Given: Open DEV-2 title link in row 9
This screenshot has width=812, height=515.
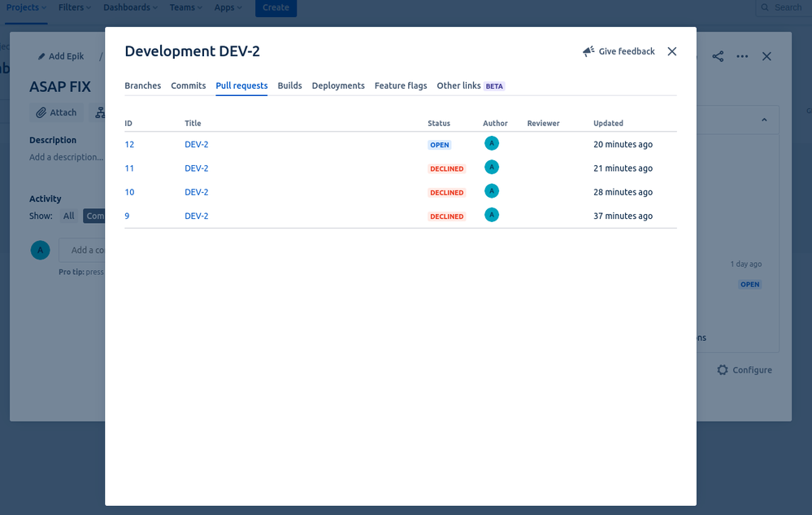Looking at the screenshot, I should point(196,216).
